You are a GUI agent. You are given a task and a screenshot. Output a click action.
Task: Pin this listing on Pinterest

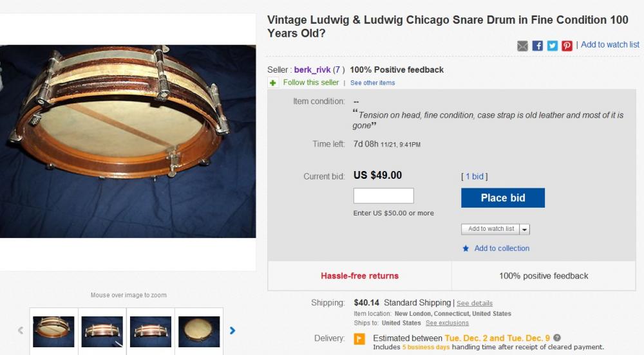point(567,46)
